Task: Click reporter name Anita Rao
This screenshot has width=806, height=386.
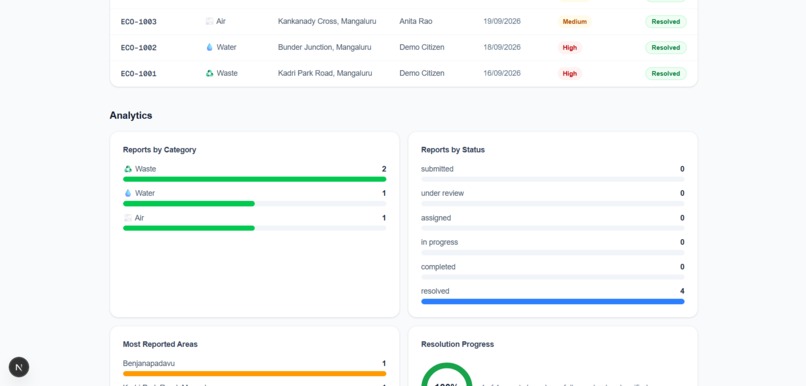Action: coord(416,21)
